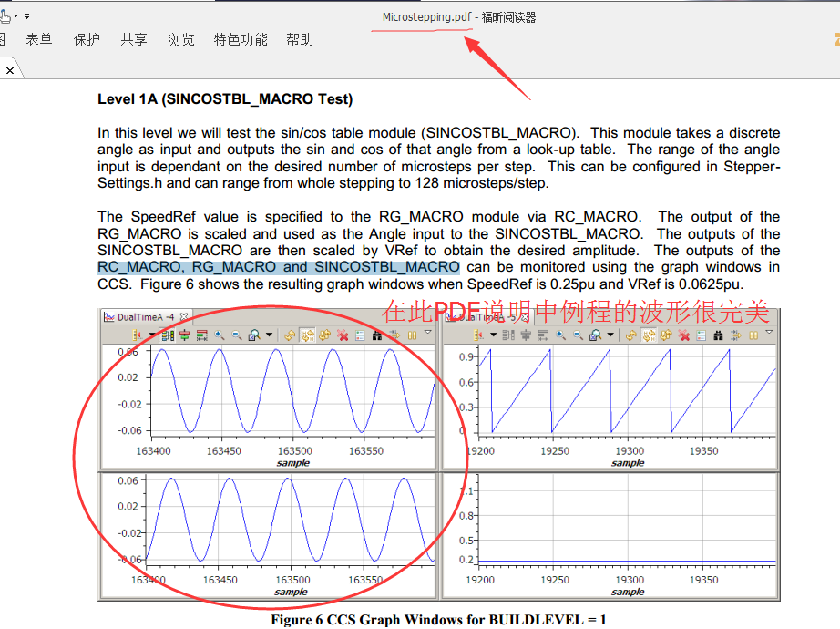Click zoom reset magnifier in DualTimeA -5 toolbar

pyautogui.click(x=595, y=335)
